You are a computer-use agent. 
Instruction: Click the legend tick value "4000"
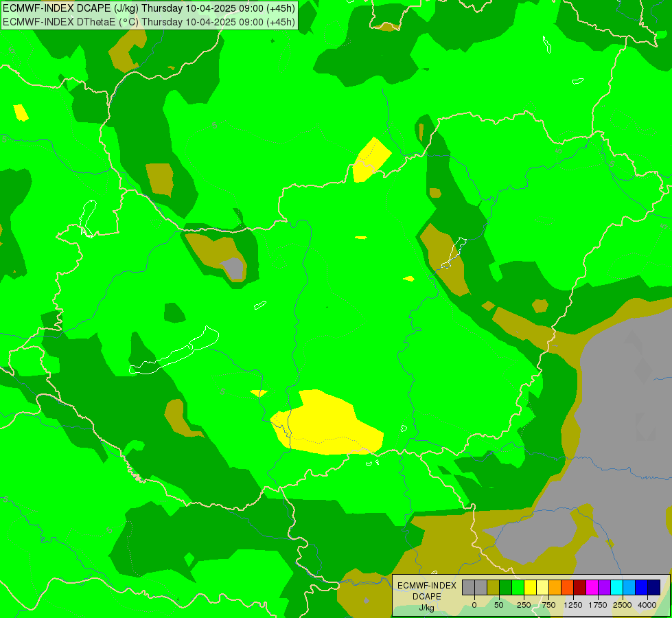(647, 605)
